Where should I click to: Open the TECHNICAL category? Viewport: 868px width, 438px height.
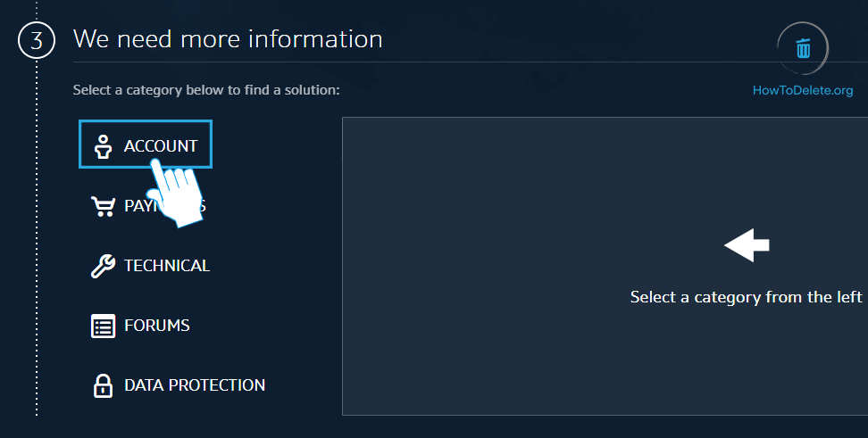point(167,266)
